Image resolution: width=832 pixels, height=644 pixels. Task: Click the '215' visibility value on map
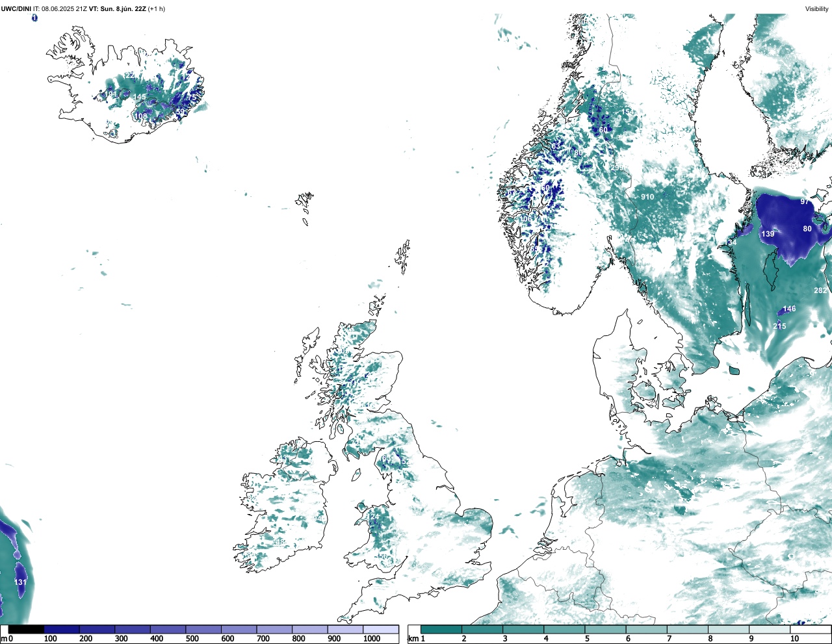[780, 326]
